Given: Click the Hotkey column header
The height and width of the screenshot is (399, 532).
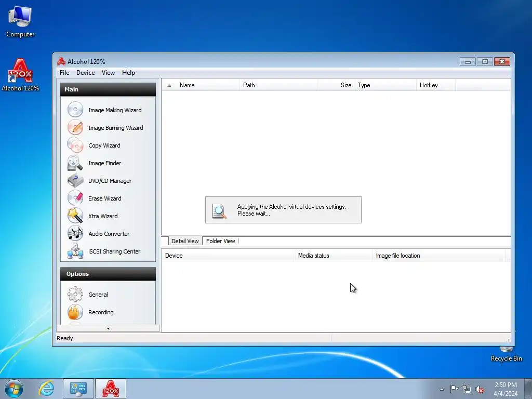Looking at the screenshot, I should (436, 85).
